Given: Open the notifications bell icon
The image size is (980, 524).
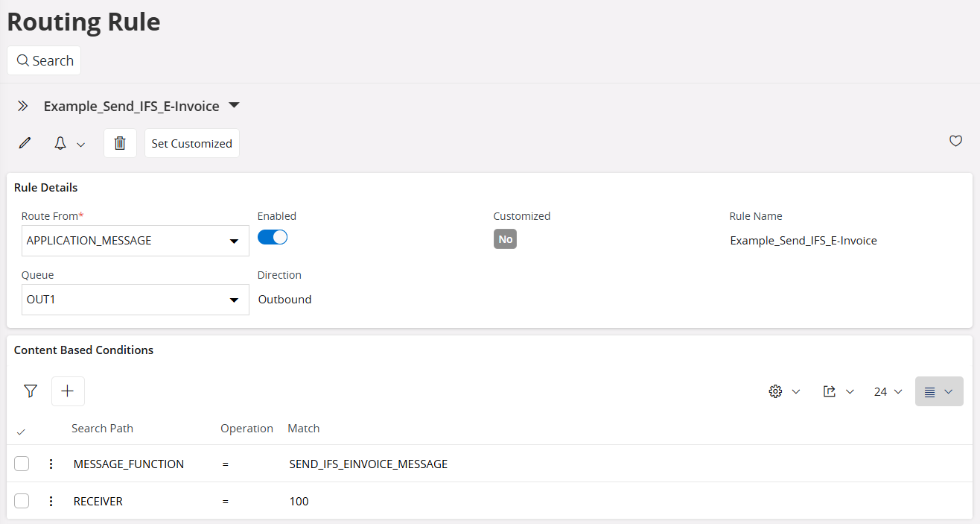Looking at the screenshot, I should (x=60, y=142).
